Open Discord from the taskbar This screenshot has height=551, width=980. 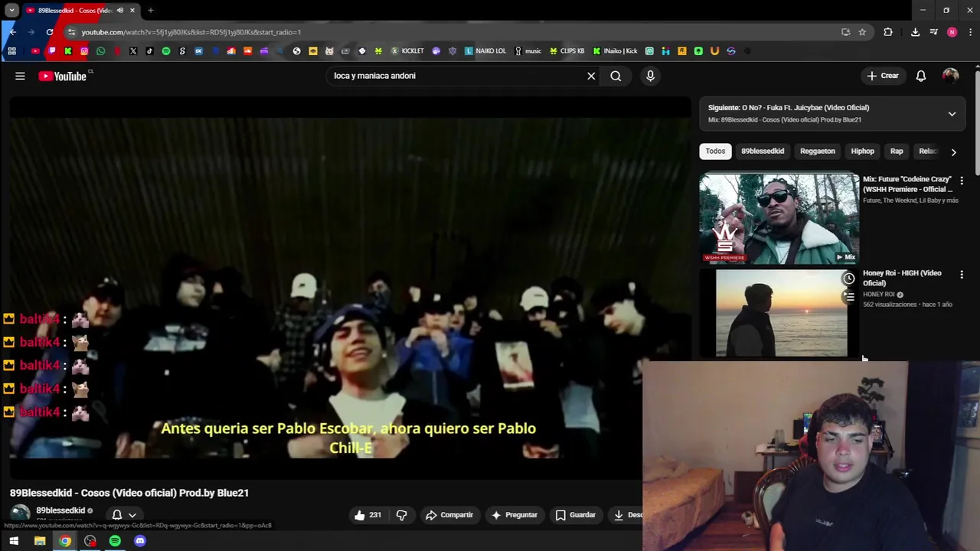140,541
